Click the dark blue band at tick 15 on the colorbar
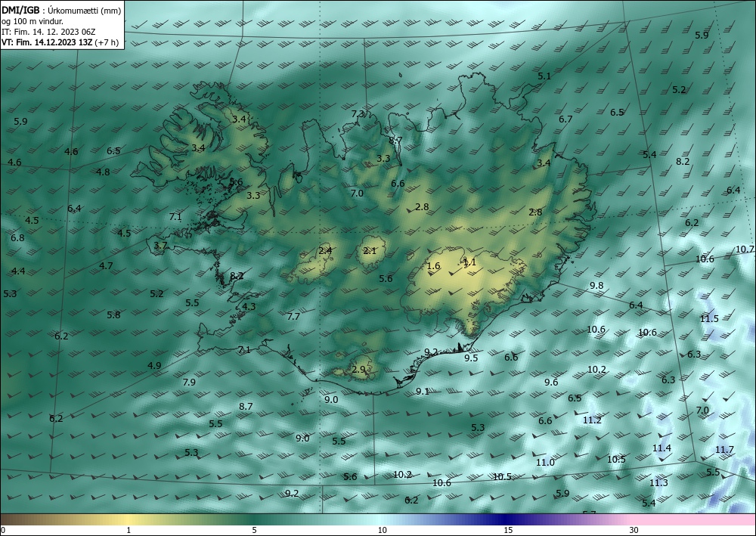The image size is (756, 536). [x=508, y=519]
